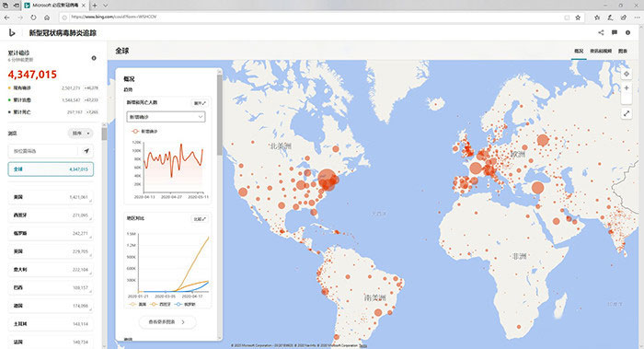Switch to the news and videos tab
Image resolution: width=644 pixels, height=349 pixels.
pyautogui.click(x=601, y=51)
